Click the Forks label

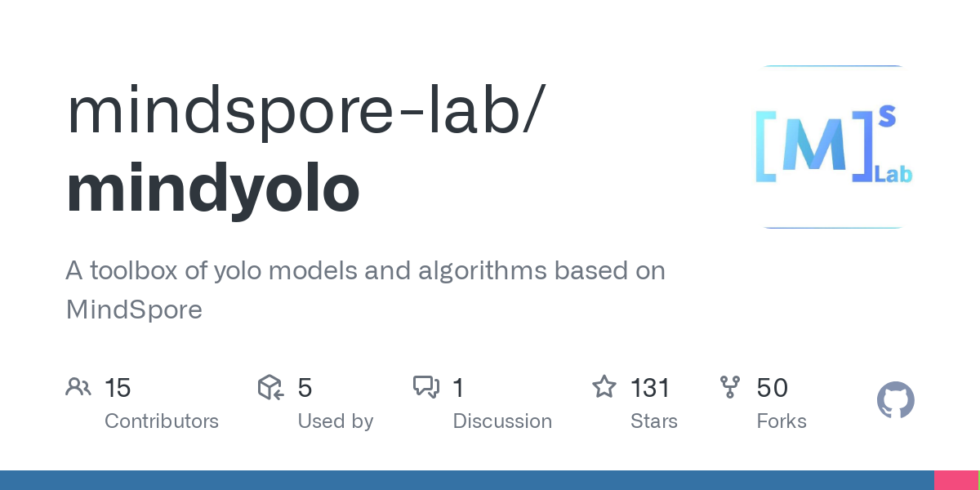[782, 421]
